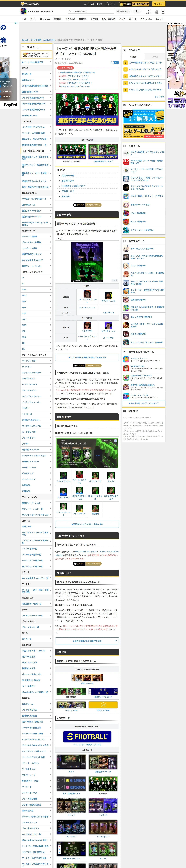This screenshot has height=868, width=186.
Task: Open the ガチャ top navigation tab
Action: tap(33, 19)
